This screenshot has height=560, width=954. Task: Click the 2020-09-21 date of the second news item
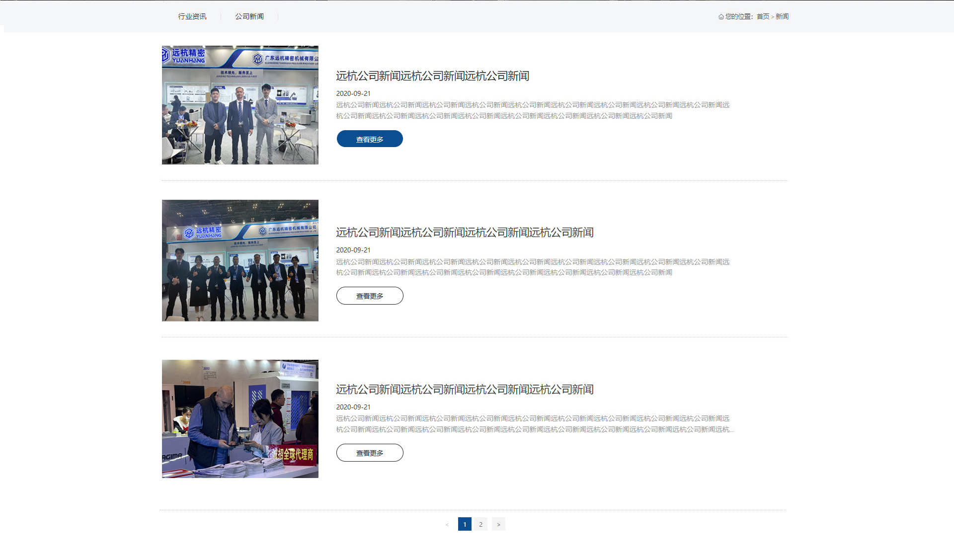[353, 250]
